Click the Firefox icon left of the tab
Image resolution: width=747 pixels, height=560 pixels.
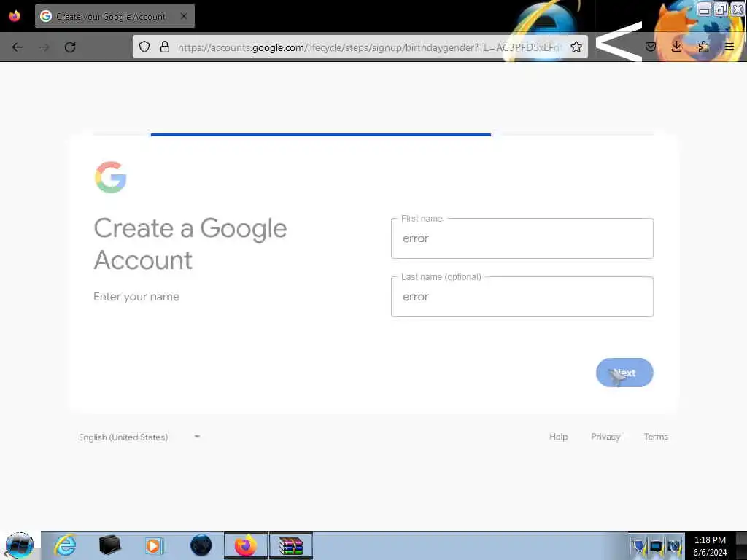tap(15, 16)
